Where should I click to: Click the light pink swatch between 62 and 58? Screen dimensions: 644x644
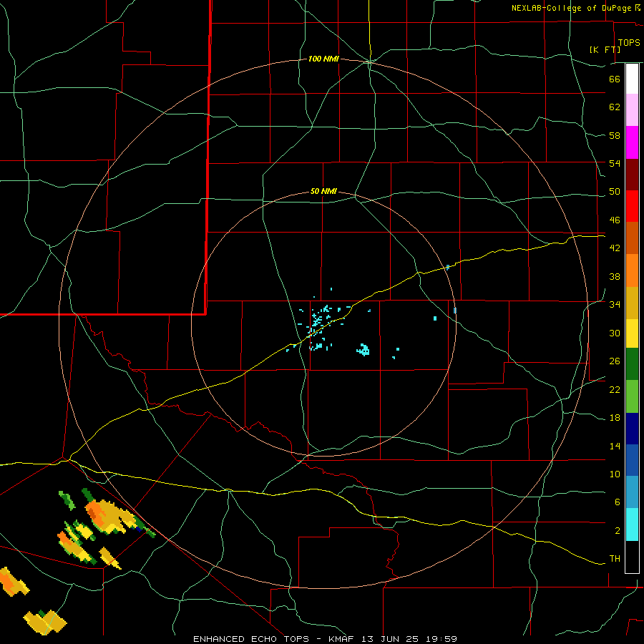pyautogui.click(x=632, y=110)
